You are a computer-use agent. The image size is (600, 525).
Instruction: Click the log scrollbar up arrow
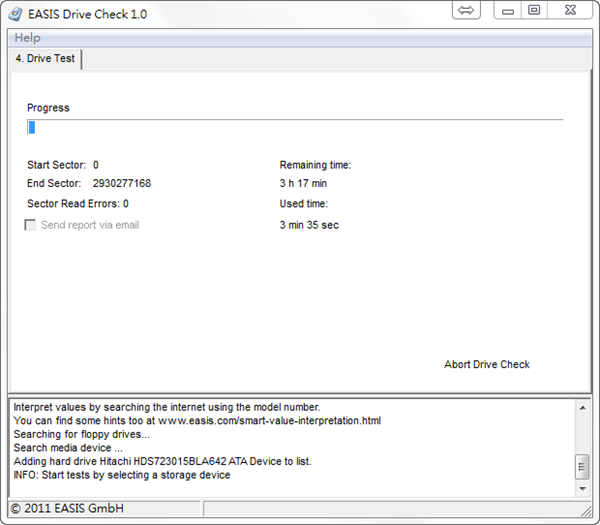tap(582, 408)
